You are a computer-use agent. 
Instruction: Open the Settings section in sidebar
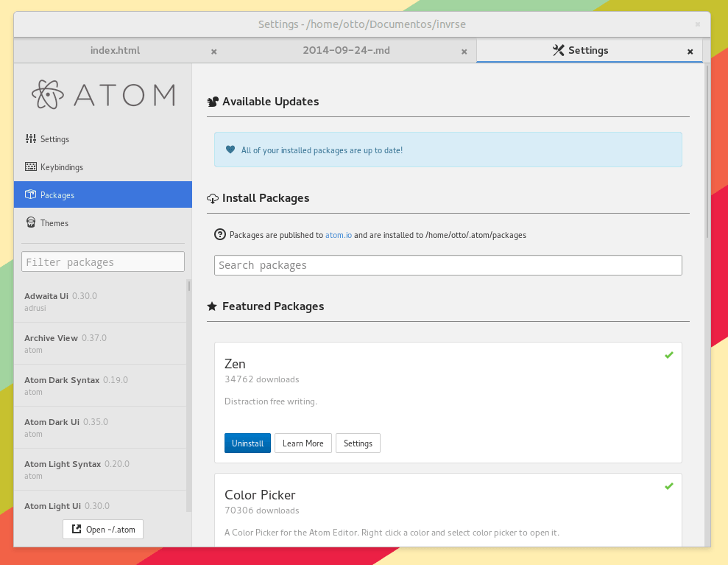point(102,139)
